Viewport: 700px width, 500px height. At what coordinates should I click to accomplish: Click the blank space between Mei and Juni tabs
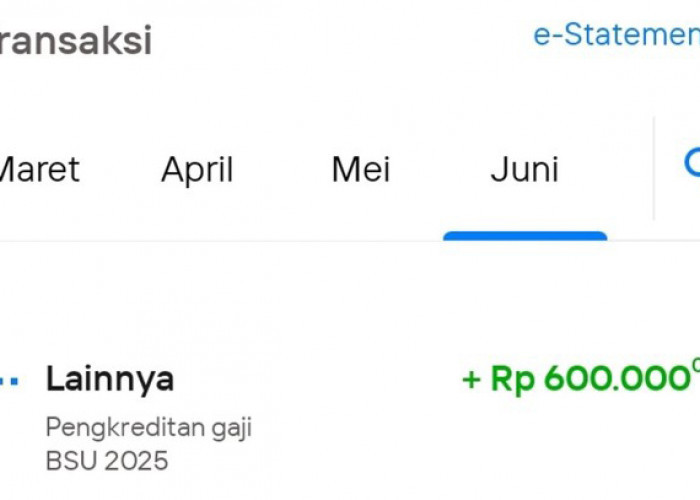pyautogui.click(x=440, y=169)
